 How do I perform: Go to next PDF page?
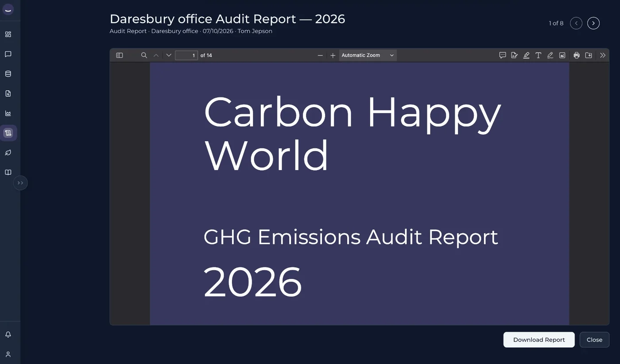point(169,55)
